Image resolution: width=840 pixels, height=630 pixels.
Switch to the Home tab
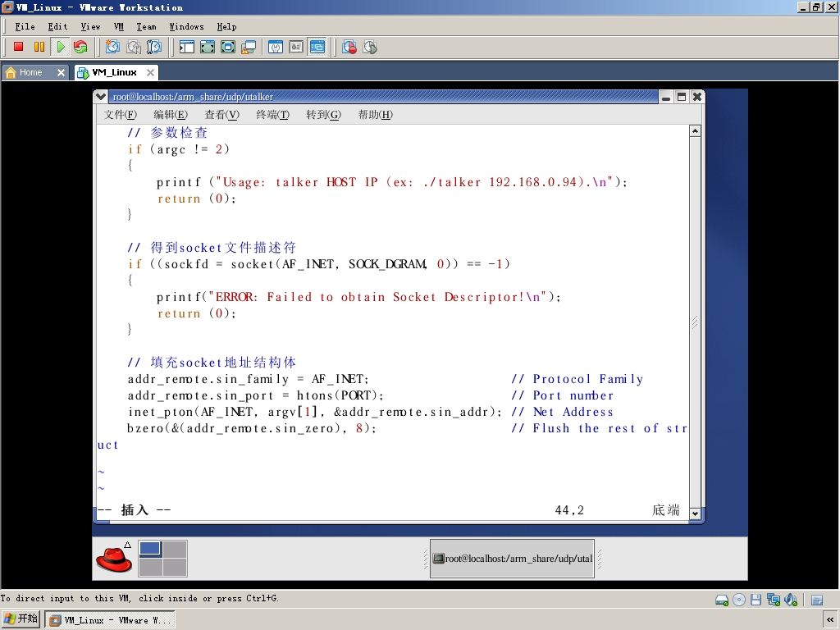30,72
